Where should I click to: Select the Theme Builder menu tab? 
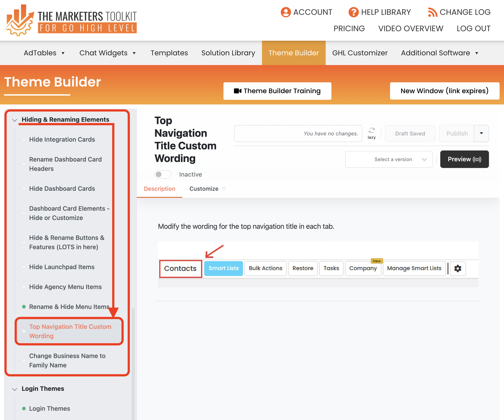pyautogui.click(x=294, y=53)
